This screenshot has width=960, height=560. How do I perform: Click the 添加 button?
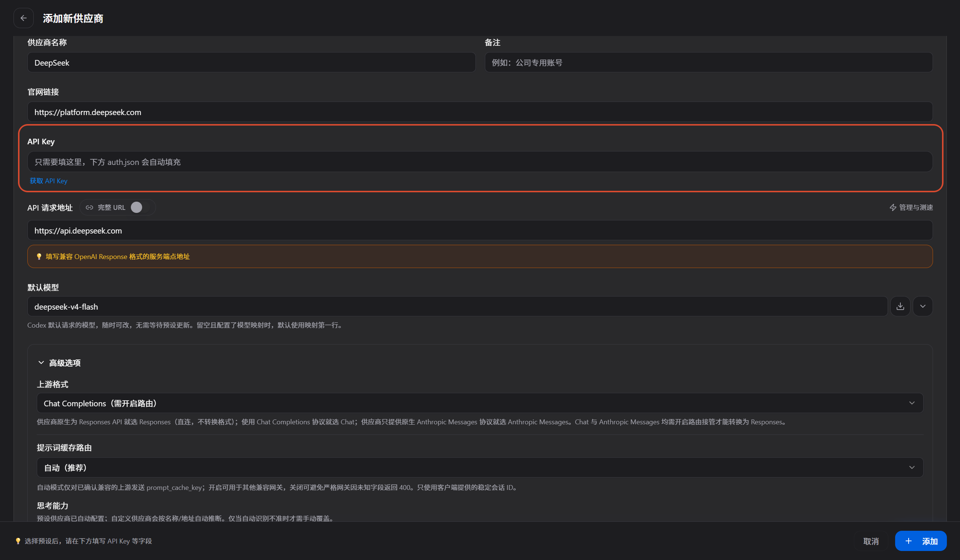[921, 541]
